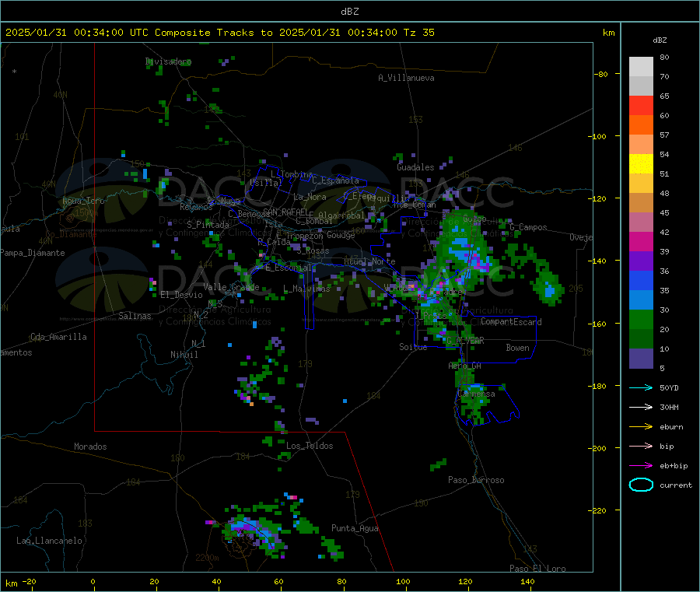The height and width of the screenshot is (592, 700).
Task: Select the 'Los_Toldos' location label
Action: point(310,446)
